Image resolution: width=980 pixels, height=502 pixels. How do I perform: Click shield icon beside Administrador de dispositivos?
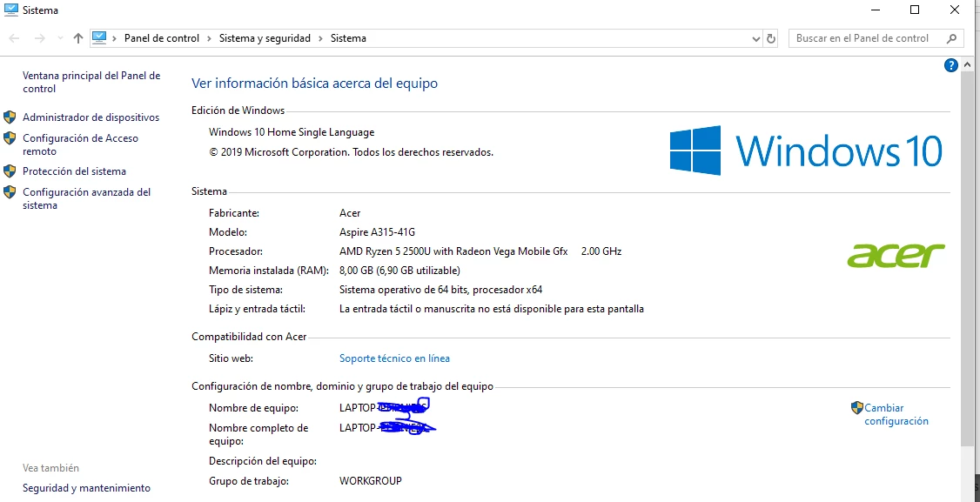click(10, 117)
